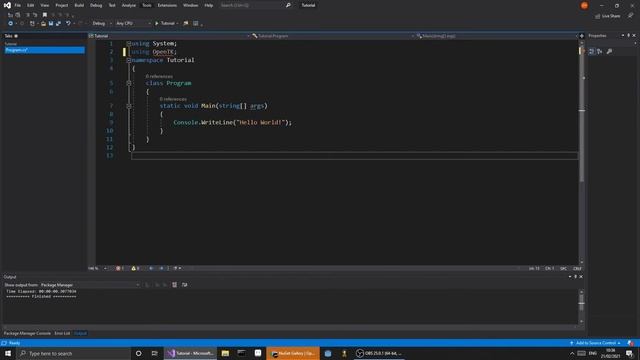This screenshot has height=360, width=640.
Task: Open the Tools menu
Action: [x=147, y=5]
